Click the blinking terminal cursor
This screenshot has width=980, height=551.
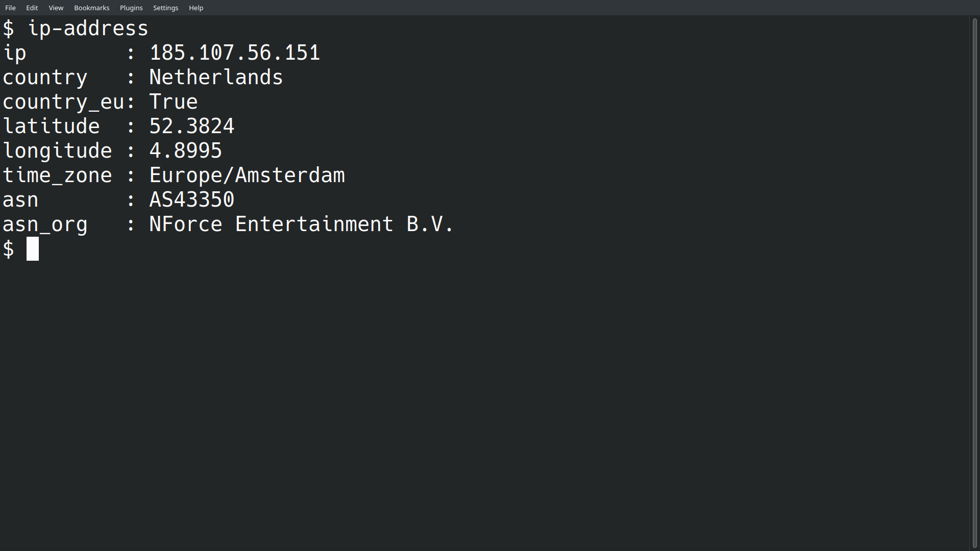tap(33, 249)
